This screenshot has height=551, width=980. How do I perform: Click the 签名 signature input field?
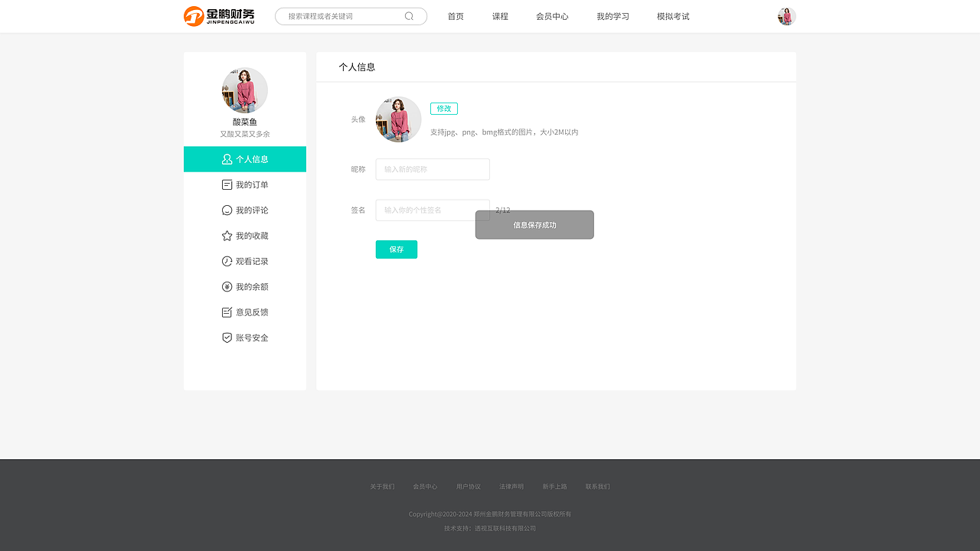[433, 210]
